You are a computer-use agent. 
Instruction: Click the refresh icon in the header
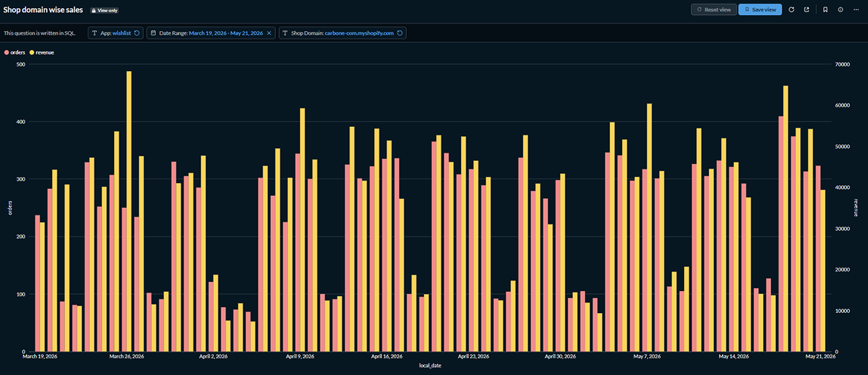tap(792, 9)
